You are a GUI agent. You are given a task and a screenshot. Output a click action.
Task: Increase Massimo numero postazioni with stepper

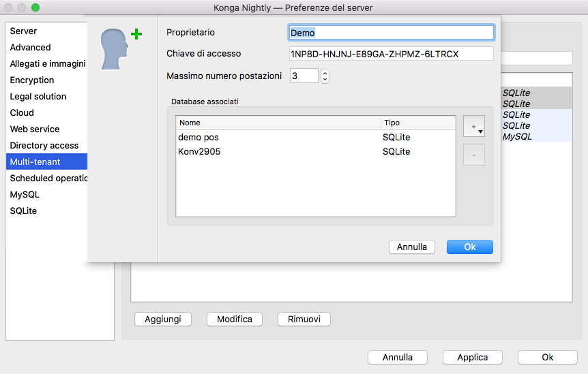click(x=325, y=72)
